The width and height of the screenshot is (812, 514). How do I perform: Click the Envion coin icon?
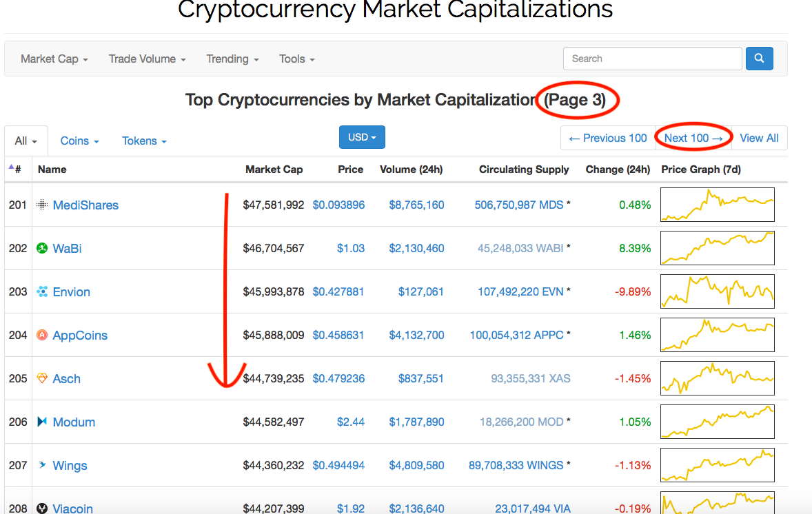[x=42, y=291]
